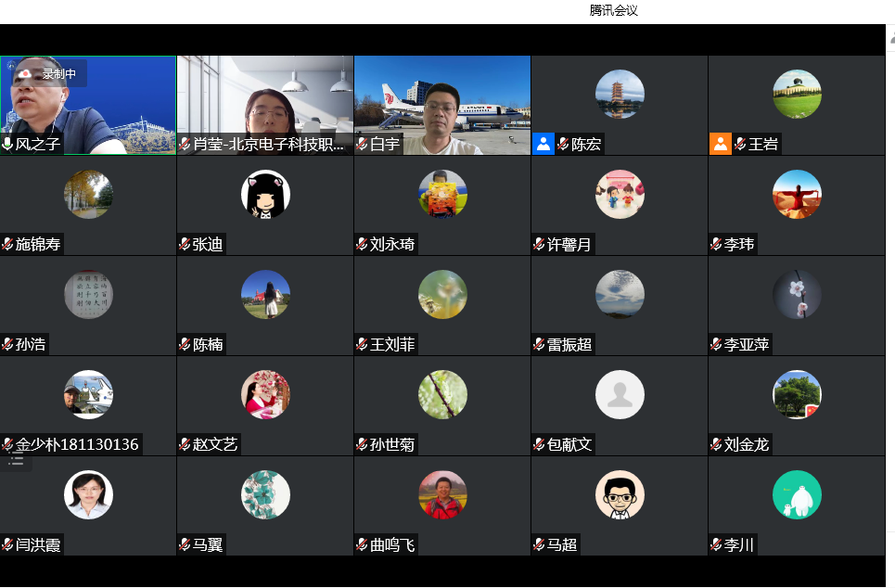Select 闫洪霞's profile photo thumbnail
The image size is (895, 588).
tap(87, 494)
